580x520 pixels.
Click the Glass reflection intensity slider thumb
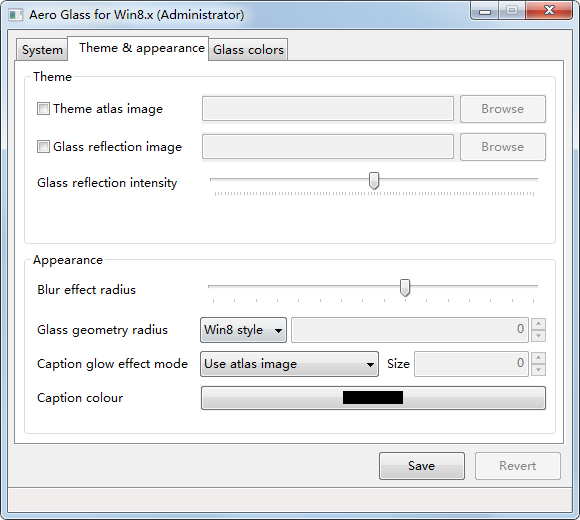[x=374, y=180]
